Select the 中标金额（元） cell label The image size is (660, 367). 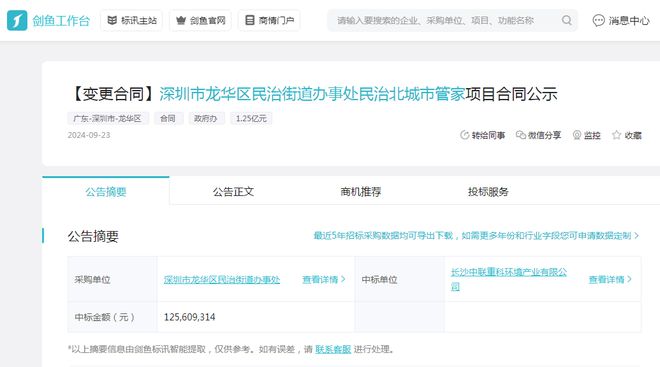click(x=104, y=317)
